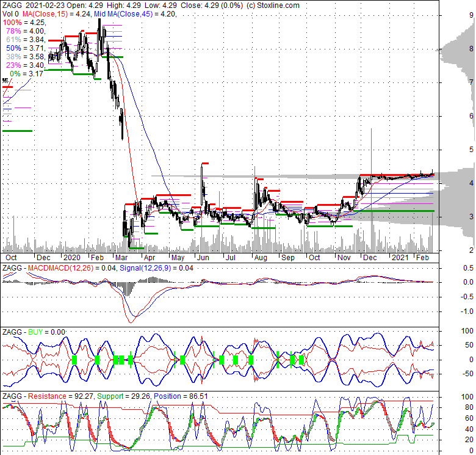The image size is (476, 455).
Task: Click the '80' axis label in bottom panel
Action: point(469,407)
